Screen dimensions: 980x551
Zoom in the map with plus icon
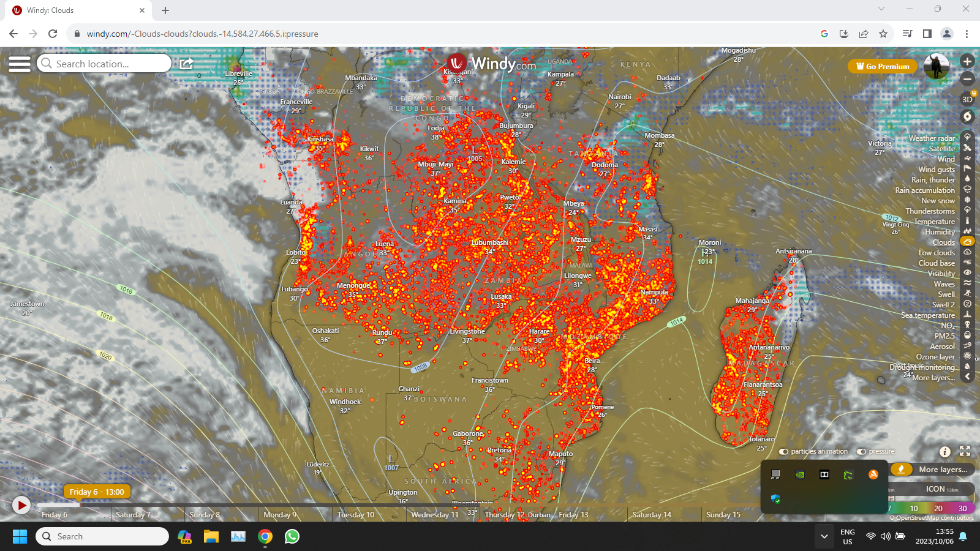967,61
